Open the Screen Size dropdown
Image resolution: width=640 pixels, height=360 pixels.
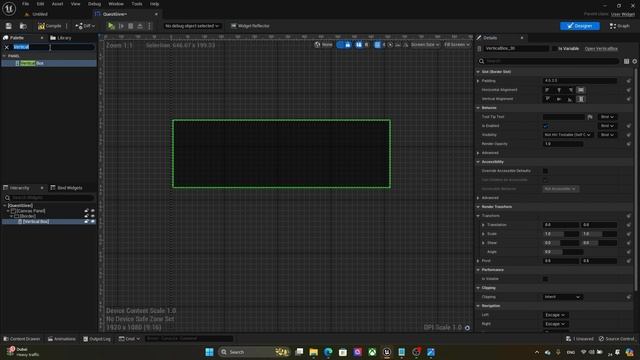(x=425, y=44)
